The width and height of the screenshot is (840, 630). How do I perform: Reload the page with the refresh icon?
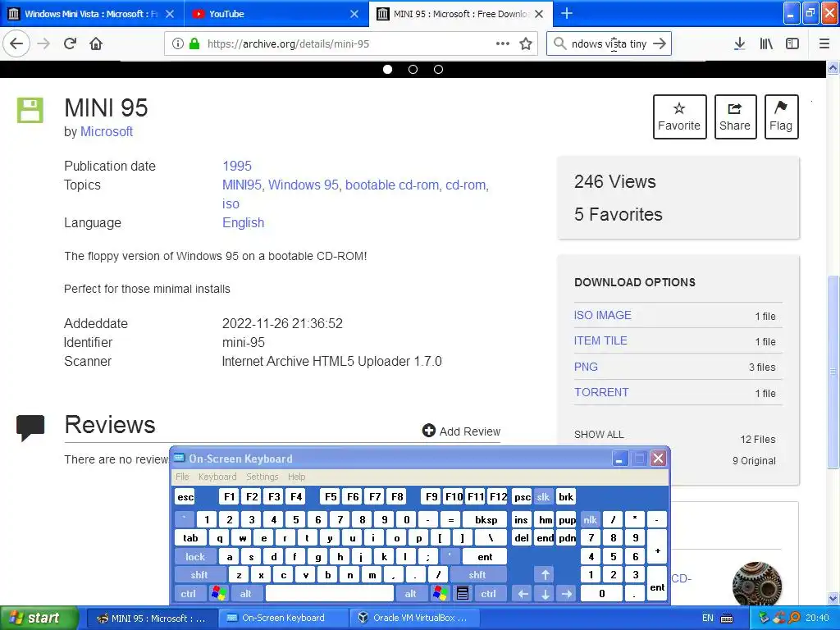coord(71,44)
